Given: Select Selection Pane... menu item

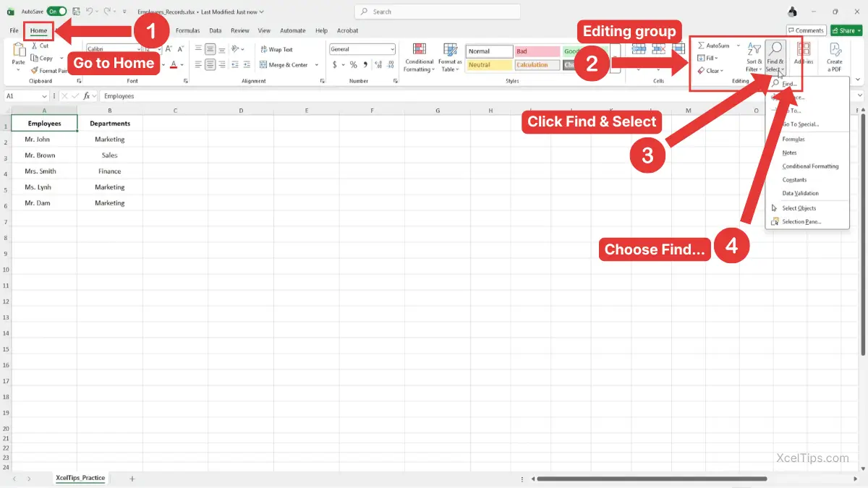Looking at the screenshot, I should point(807,222).
